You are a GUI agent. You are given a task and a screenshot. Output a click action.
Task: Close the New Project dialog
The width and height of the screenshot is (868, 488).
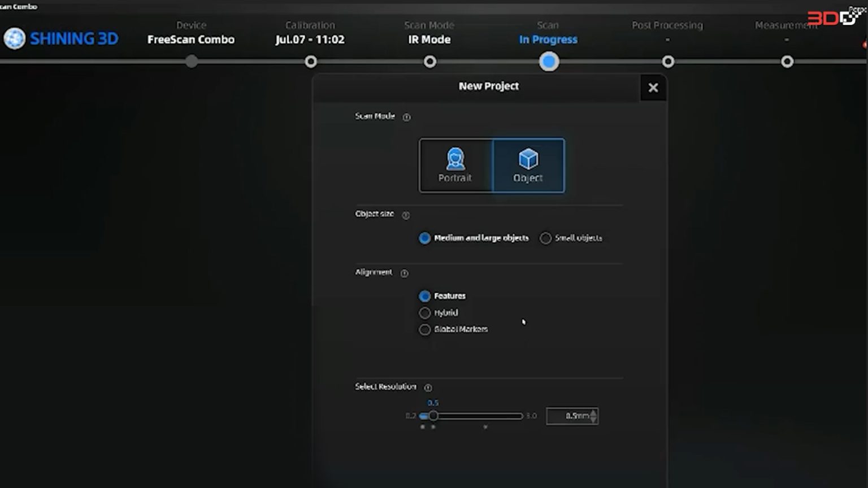[x=653, y=88]
